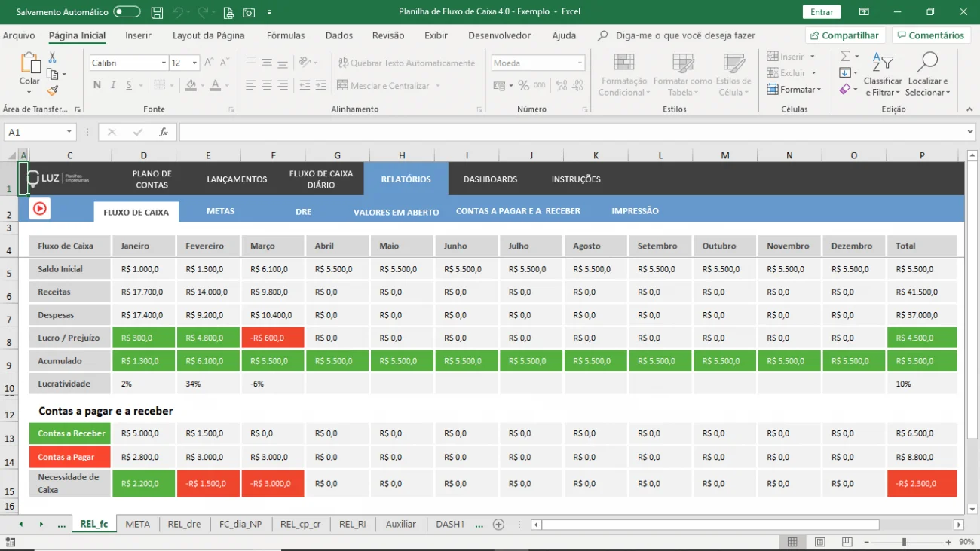980x551 pixels.
Task: Click the zoom level slider
Action: click(904, 542)
